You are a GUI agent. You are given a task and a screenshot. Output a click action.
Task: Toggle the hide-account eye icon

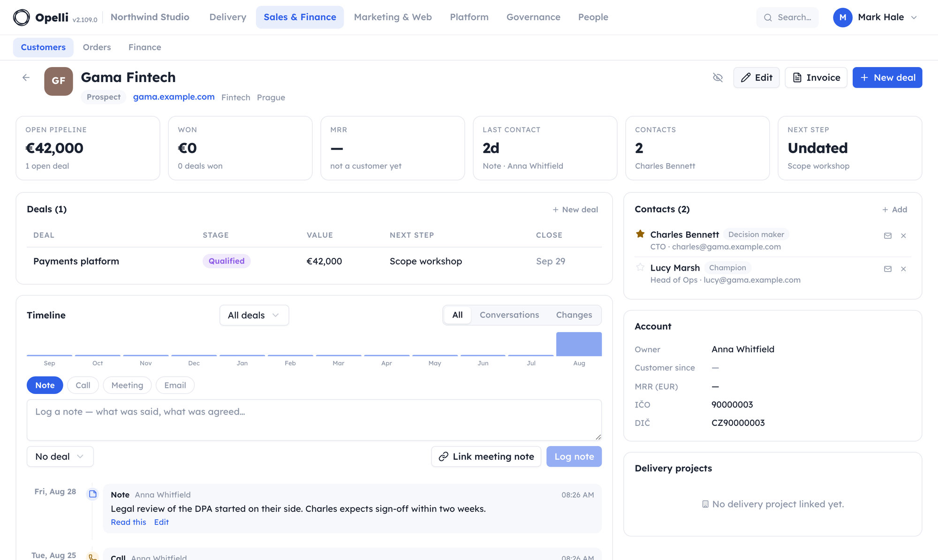pyautogui.click(x=718, y=77)
